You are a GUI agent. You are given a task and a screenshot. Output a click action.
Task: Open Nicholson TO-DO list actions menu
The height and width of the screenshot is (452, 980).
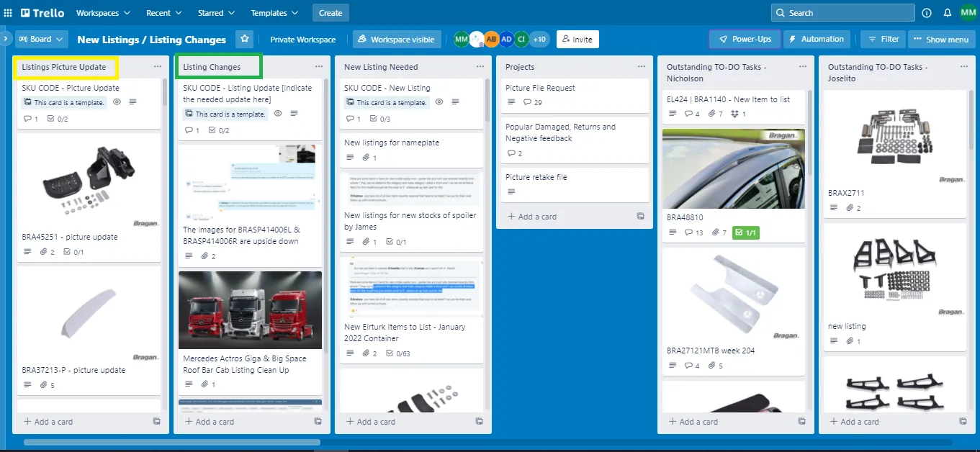802,67
